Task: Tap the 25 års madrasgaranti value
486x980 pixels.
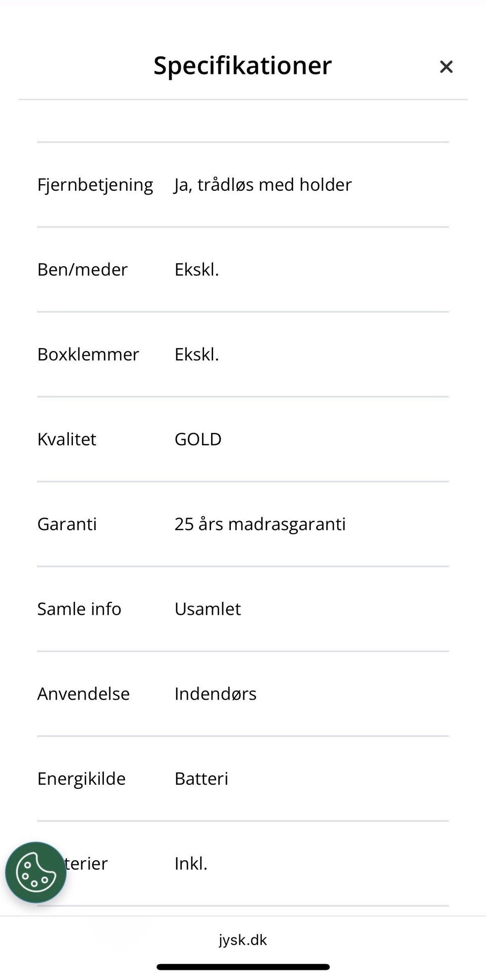Action: pos(260,524)
